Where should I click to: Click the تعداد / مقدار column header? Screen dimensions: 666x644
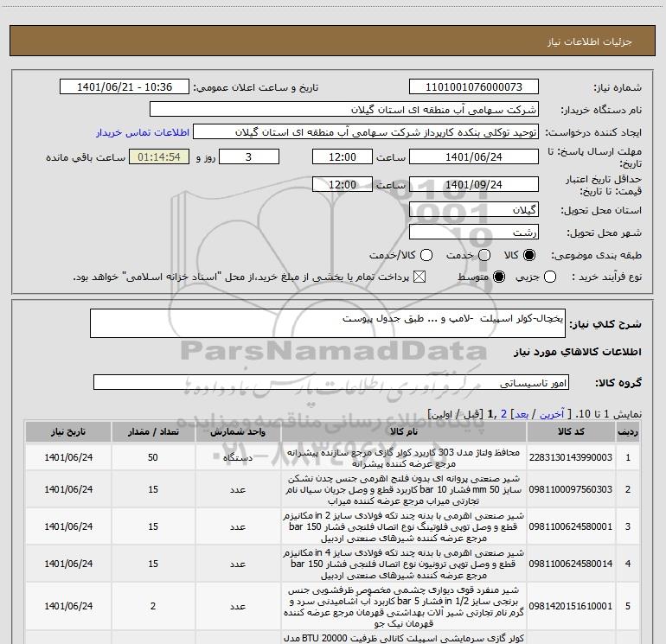[153, 431]
